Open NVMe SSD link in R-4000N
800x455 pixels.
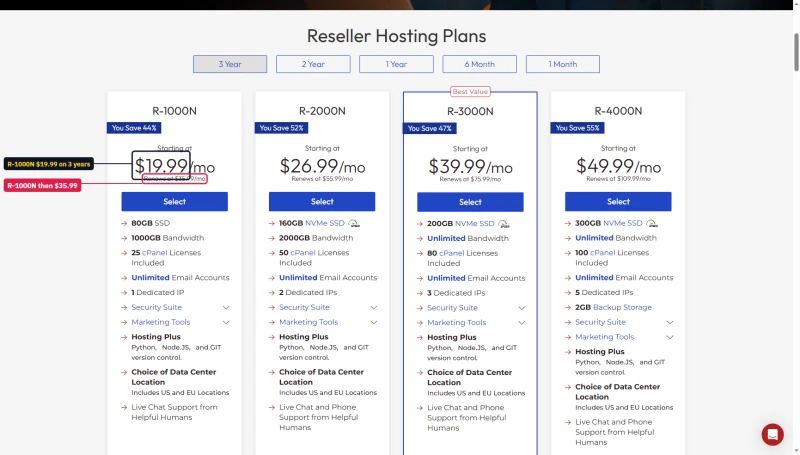click(x=623, y=223)
